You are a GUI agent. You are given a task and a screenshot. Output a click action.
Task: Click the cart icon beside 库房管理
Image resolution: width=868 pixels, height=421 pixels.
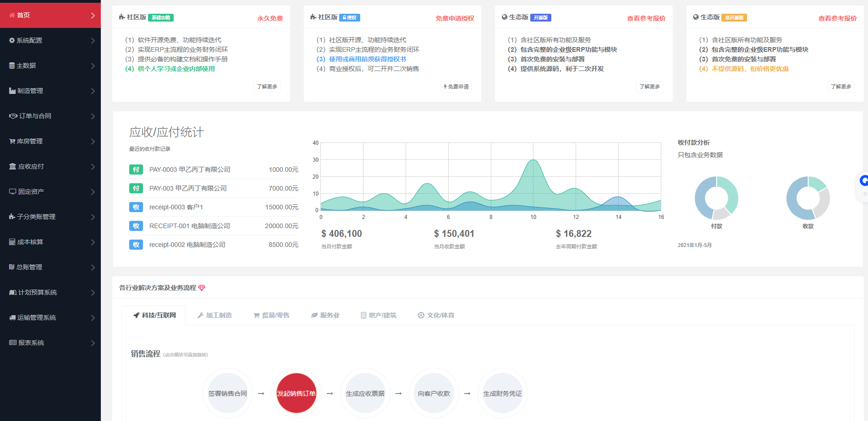coord(12,141)
